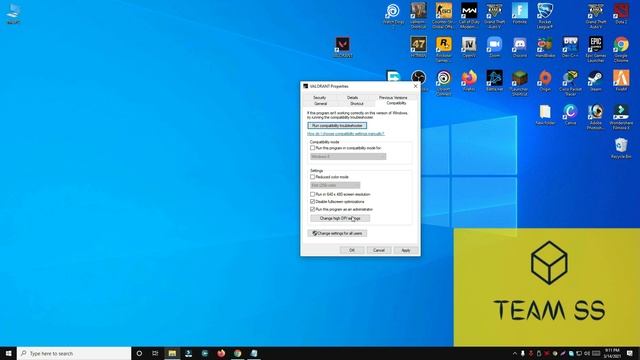
Task: Close the VALORANT Properties dialog
Action: 416,86
